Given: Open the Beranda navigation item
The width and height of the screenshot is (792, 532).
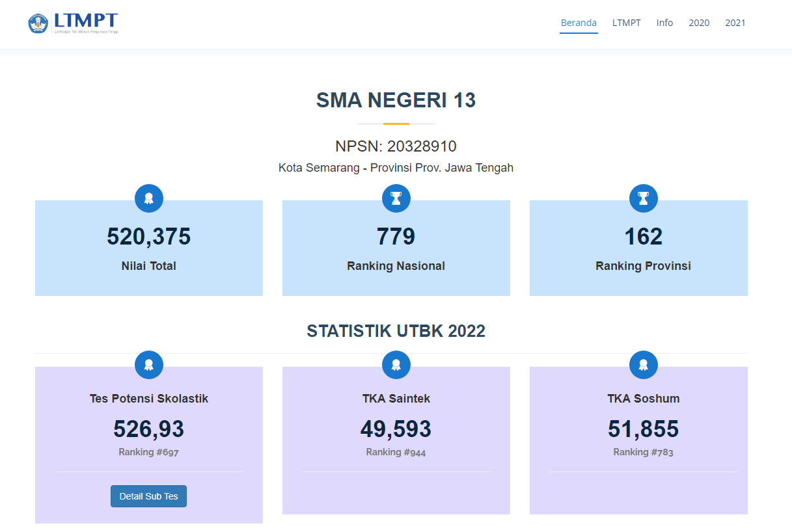Looking at the screenshot, I should coord(578,22).
